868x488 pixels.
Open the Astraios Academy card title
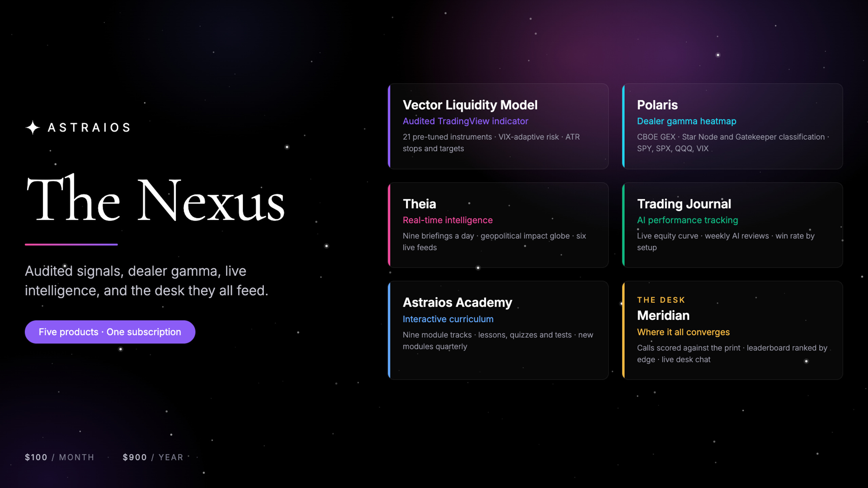(457, 303)
